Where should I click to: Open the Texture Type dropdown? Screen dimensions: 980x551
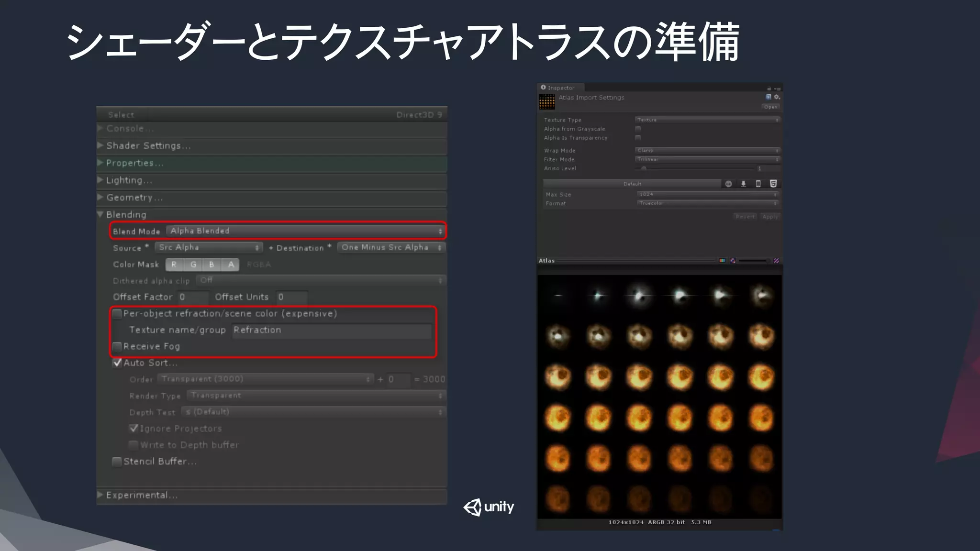tap(708, 120)
